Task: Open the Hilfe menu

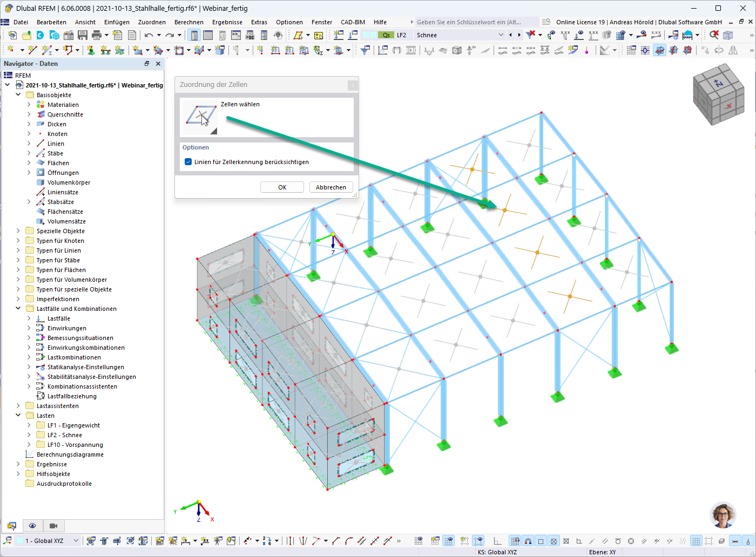Action: point(380,22)
